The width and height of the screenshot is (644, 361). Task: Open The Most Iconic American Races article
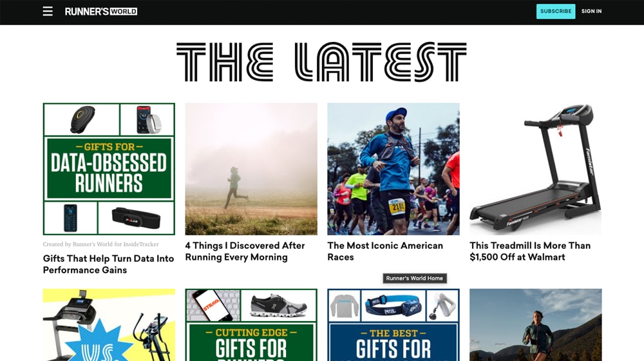[x=385, y=251]
